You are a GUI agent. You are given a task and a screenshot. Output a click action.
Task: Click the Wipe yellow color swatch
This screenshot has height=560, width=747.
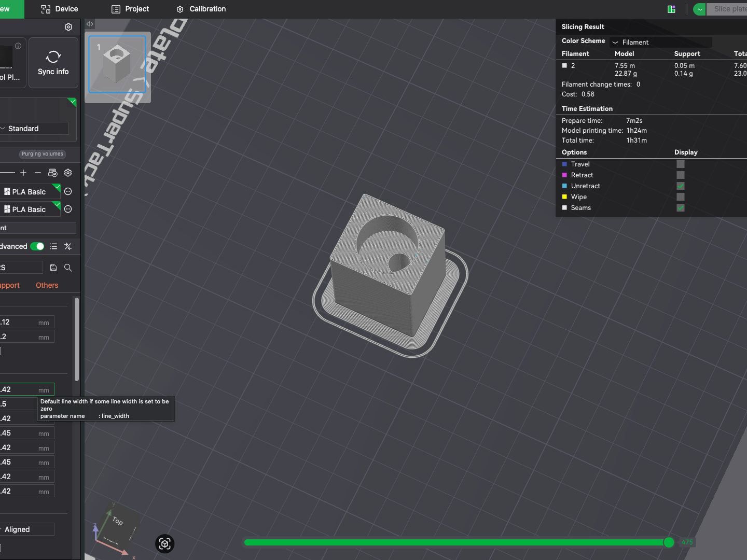(x=564, y=197)
